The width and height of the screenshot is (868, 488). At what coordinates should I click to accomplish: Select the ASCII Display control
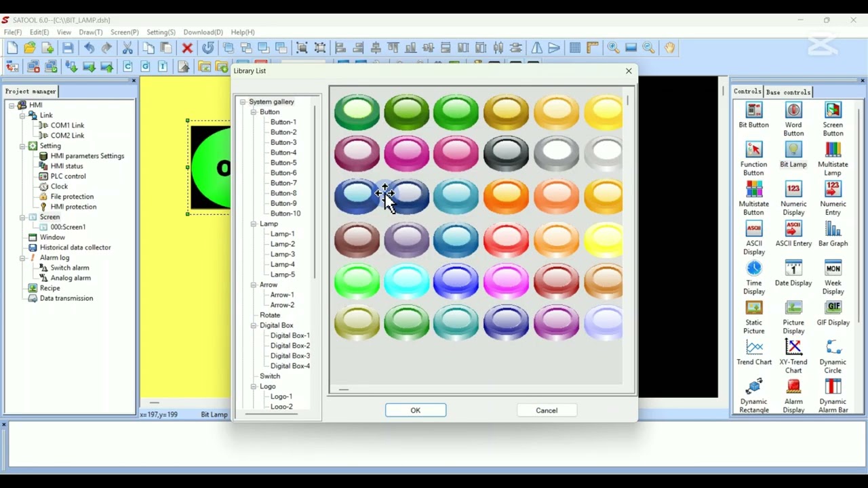tap(753, 238)
